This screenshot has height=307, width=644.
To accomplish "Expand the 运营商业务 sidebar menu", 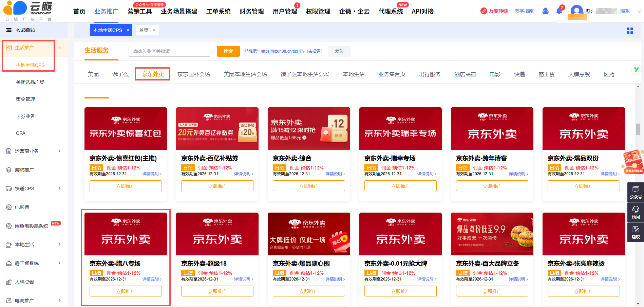I will pos(60,151).
